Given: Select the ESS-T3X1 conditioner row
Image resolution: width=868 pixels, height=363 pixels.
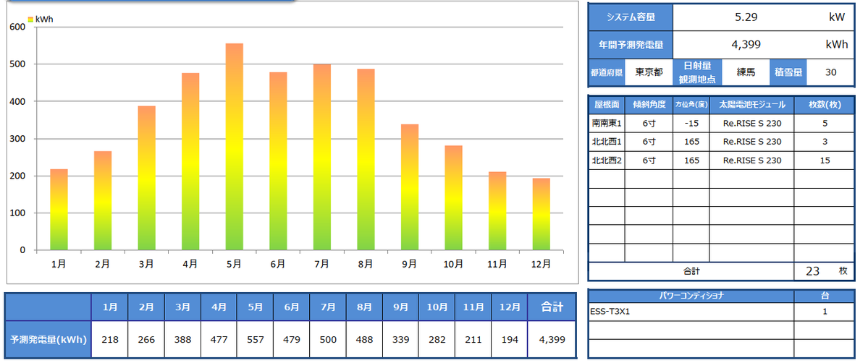Looking at the screenshot, I should point(722,312).
